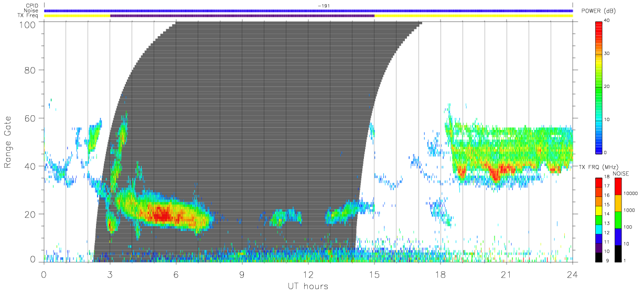
Task: Click the 20 tick on the Range Gate axis
Action: pyautogui.click(x=30, y=214)
